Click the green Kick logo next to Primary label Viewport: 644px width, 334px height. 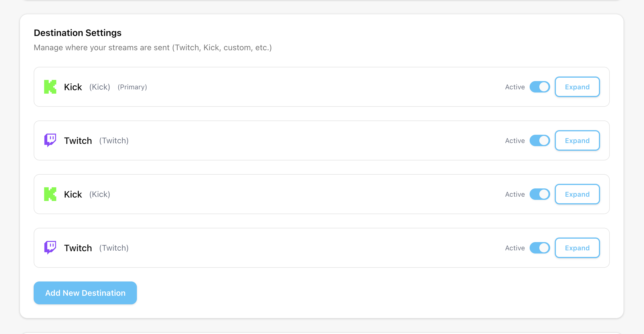click(50, 86)
